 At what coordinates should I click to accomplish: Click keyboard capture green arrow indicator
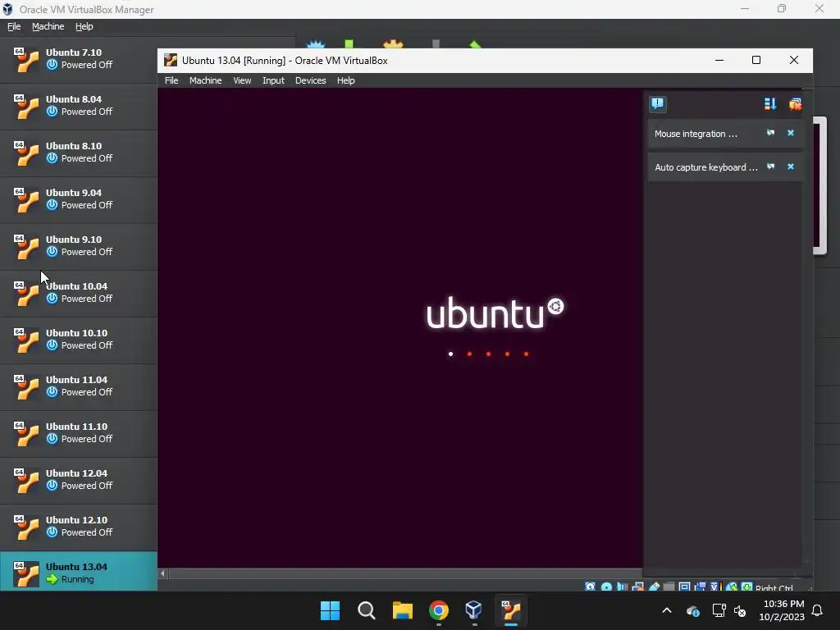coord(746,587)
